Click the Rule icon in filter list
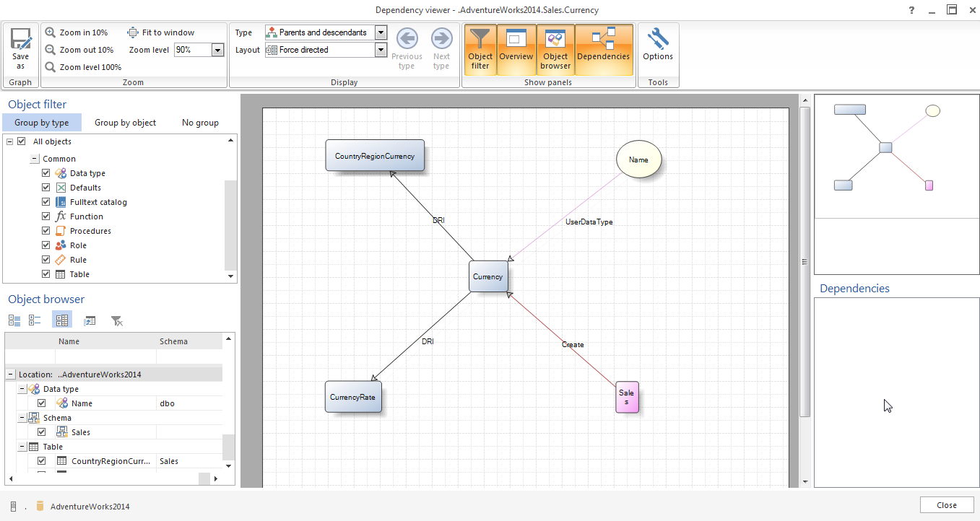 click(61, 260)
